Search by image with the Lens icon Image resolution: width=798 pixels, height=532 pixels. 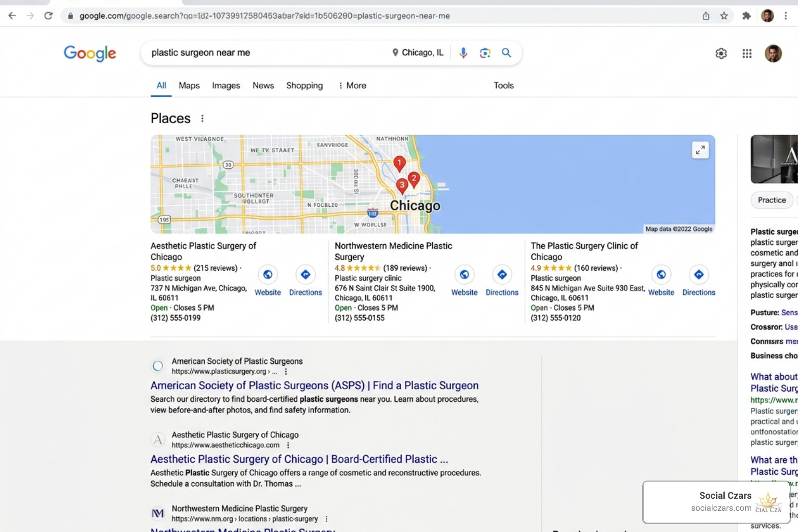485,52
